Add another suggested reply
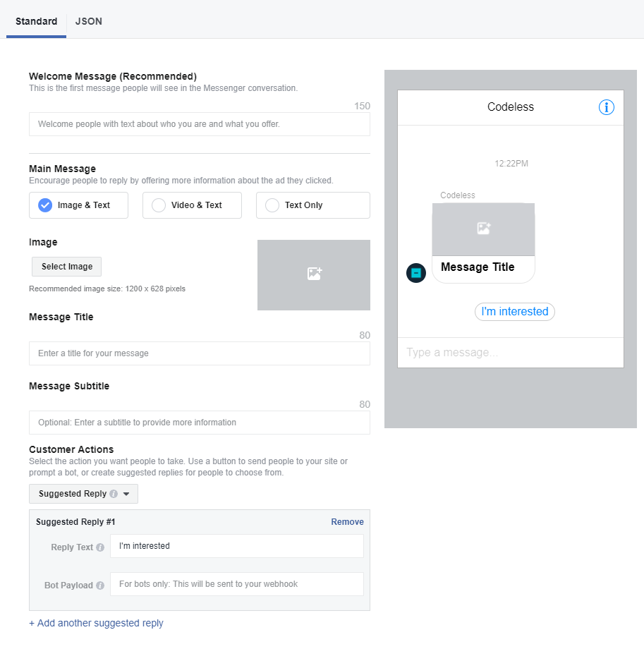Viewport: 644px width, 649px height. (96, 623)
